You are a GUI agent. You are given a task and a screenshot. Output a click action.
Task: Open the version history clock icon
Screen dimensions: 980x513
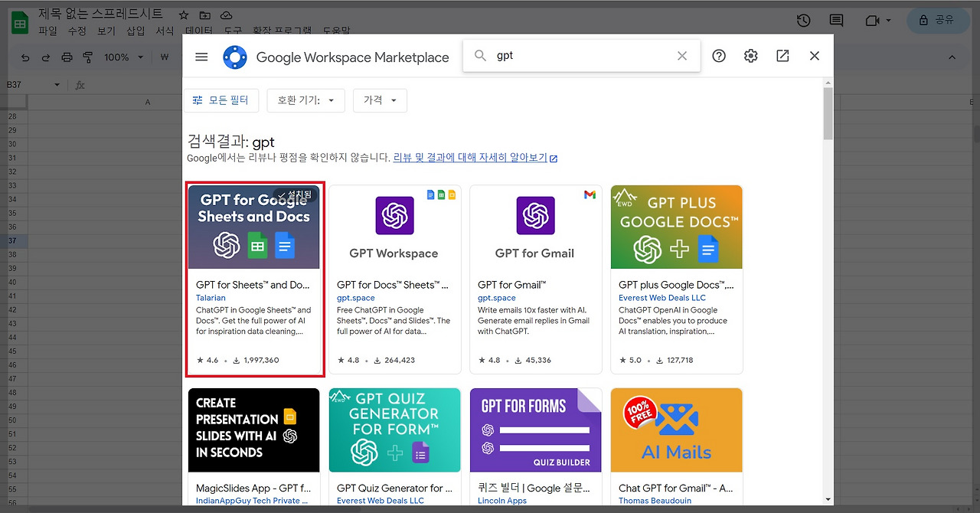coord(803,21)
